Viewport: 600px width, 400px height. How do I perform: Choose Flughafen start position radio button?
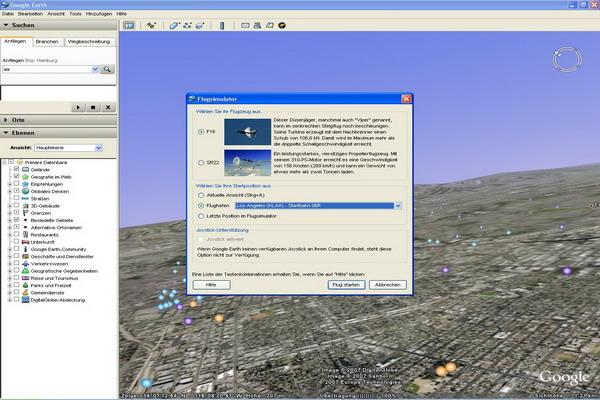pyautogui.click(x=201, y=206)
